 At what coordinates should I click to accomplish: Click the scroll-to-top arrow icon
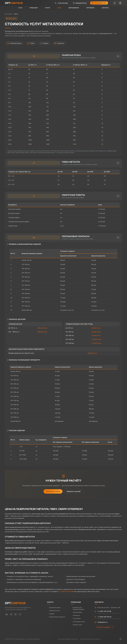(x=120, y=639)
